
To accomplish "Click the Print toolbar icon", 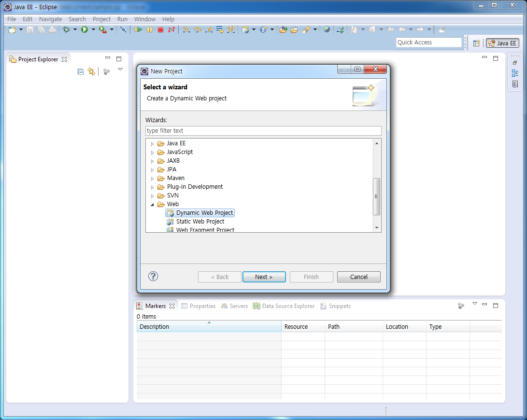I will [52, 29].
